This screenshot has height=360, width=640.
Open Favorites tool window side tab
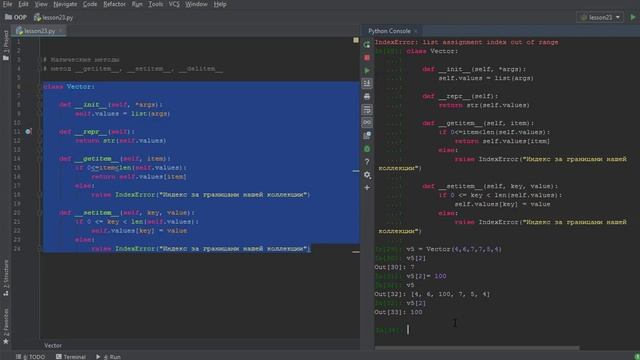click(6, 326)
